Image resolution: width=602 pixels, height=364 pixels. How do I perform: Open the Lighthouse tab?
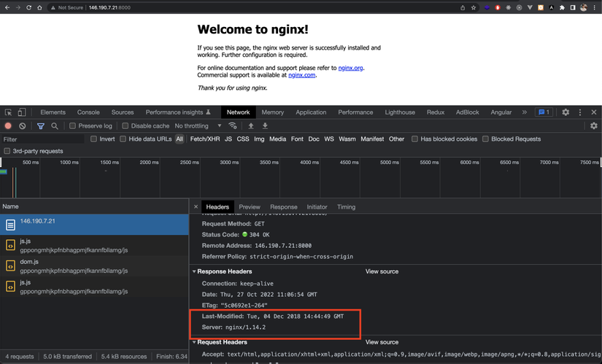[x=400, y=112]
